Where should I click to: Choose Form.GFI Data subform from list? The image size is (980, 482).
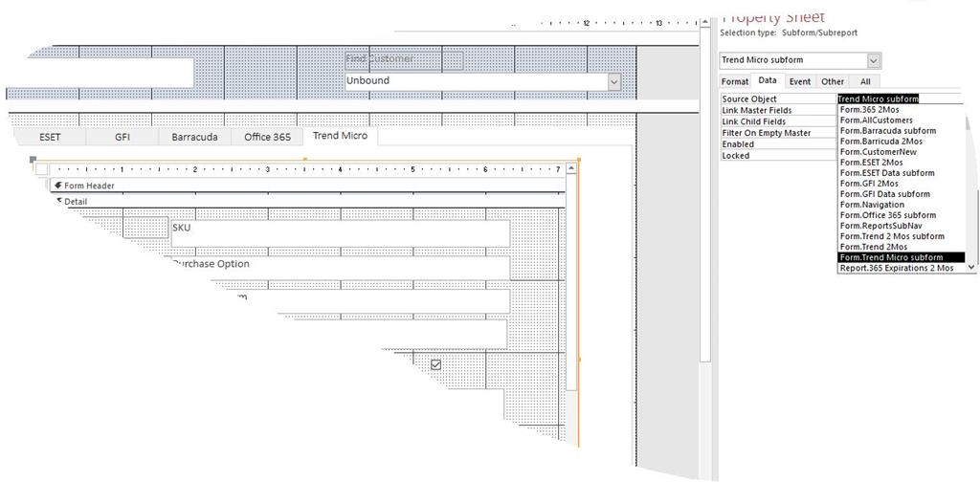902,194
